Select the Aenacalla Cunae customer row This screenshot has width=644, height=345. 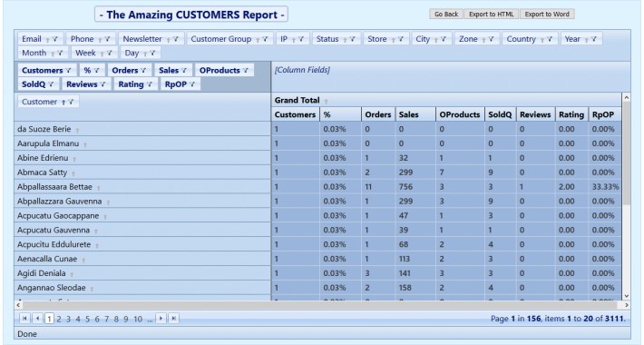point(142,259)
